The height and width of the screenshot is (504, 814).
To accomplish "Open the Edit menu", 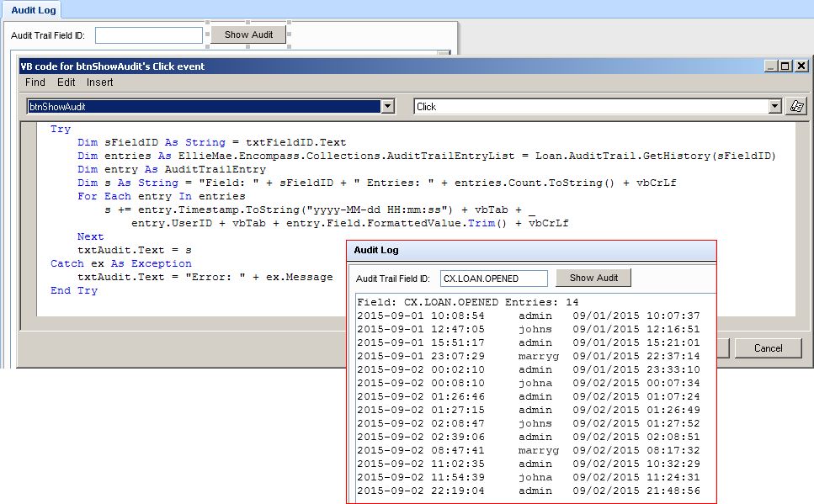I will 66,82.
